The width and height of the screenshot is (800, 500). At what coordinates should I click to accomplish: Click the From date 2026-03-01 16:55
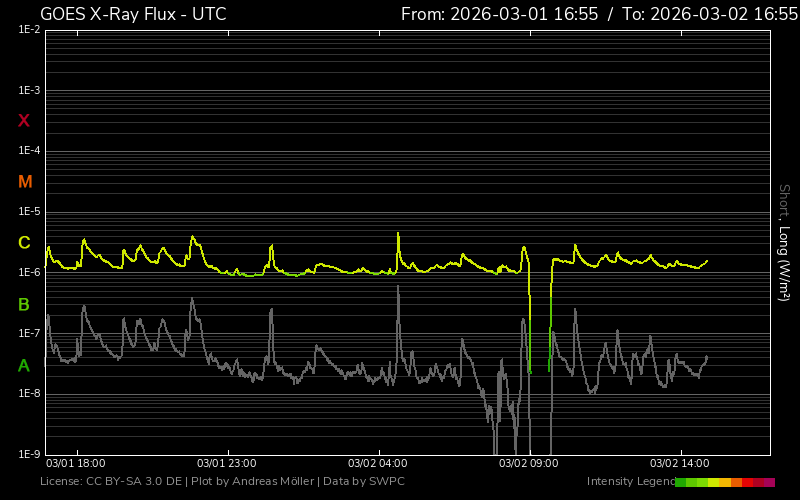click(x=498, y=14)
